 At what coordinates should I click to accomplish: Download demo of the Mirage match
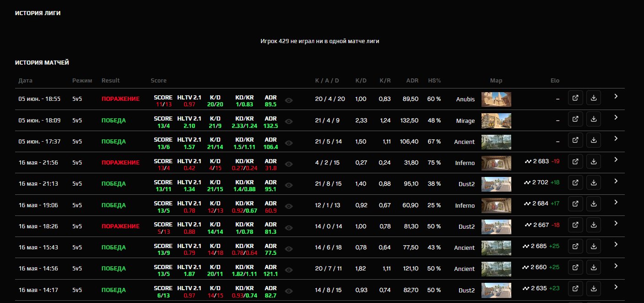click(x=594, y=119)
